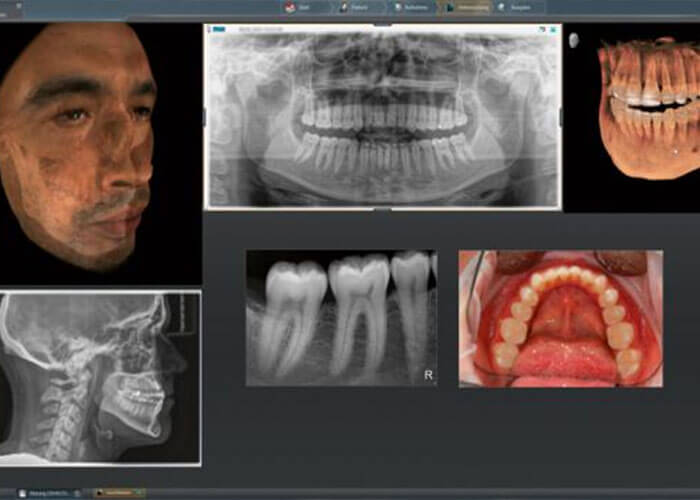Click the right edge handle of panoramic window
The image size is (700, 500).
click(x=561, y=117)
